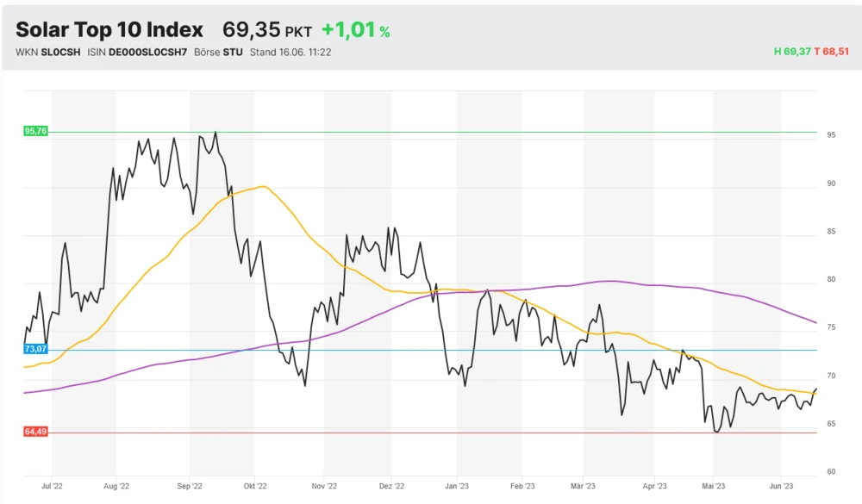Select the Solar Top 10 Index title

(109, 30)
